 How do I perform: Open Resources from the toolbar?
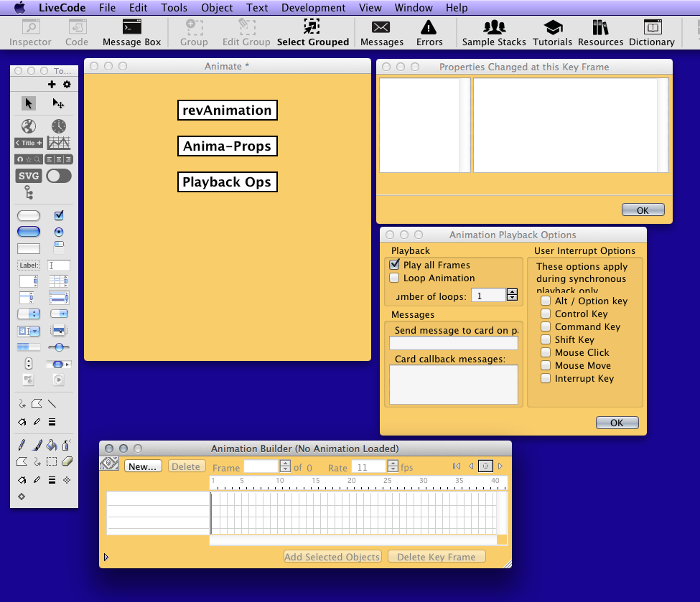600,32
